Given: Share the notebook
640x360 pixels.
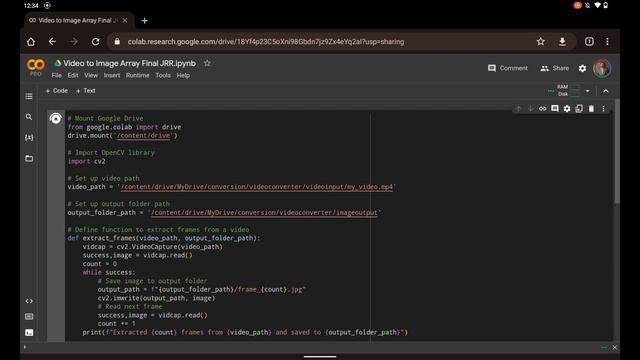Looking at the screenshot, I should pyautogui.click(x=554, y=68).
